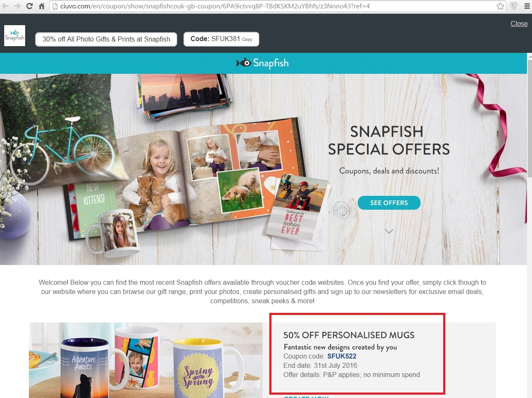Image resolution: width=532 pixels, height=398 pixels.
Task: Click the Snapfish fish logo in teal header
Action: pos(262,63)
